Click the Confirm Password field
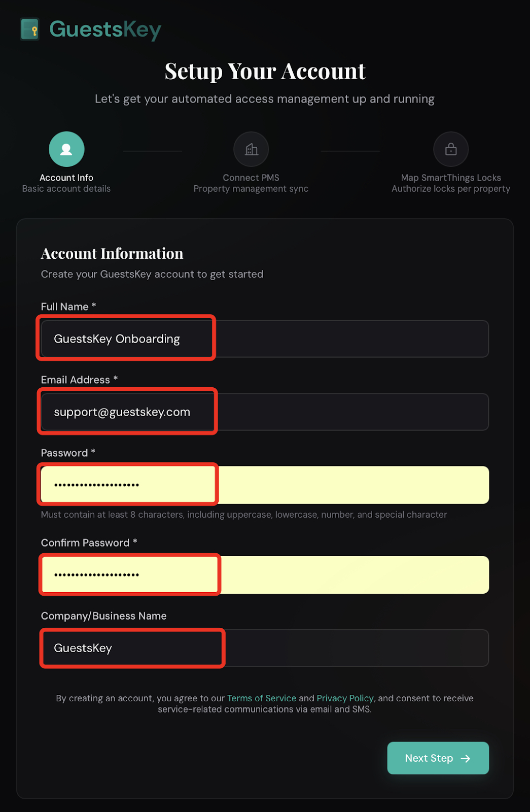 [x=263, y=574]
